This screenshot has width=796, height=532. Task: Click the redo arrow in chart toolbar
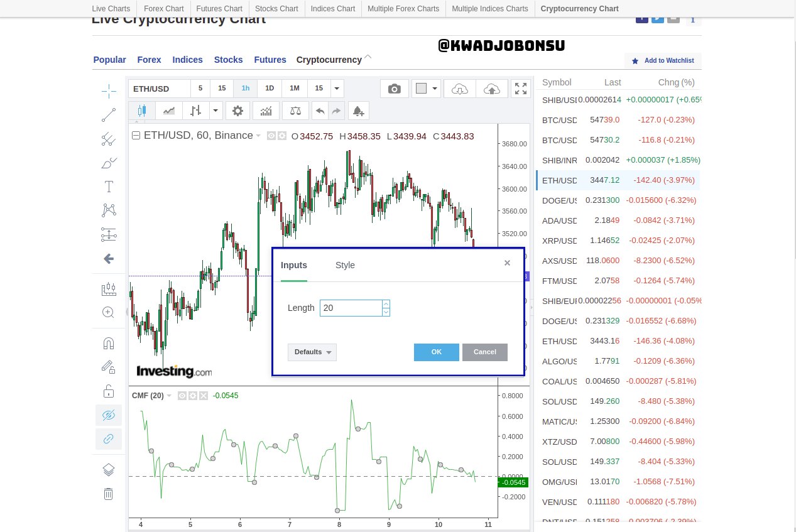(x=336, y=111)
